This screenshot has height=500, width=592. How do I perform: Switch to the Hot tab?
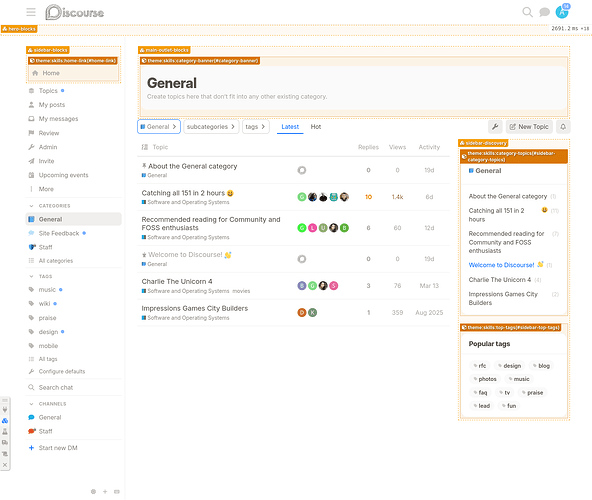316,127
